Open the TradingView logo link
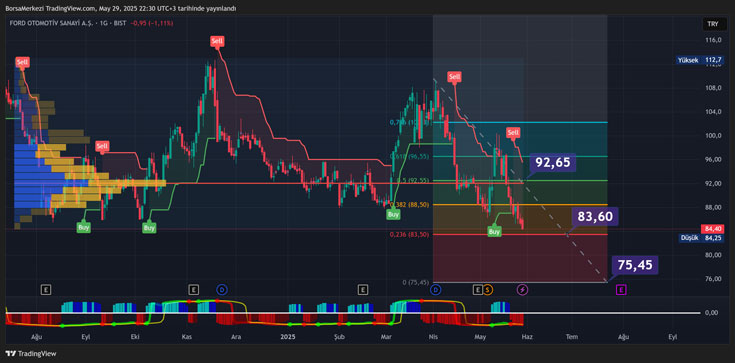This screenshot has height=363, width=735. tap(31, 354)
